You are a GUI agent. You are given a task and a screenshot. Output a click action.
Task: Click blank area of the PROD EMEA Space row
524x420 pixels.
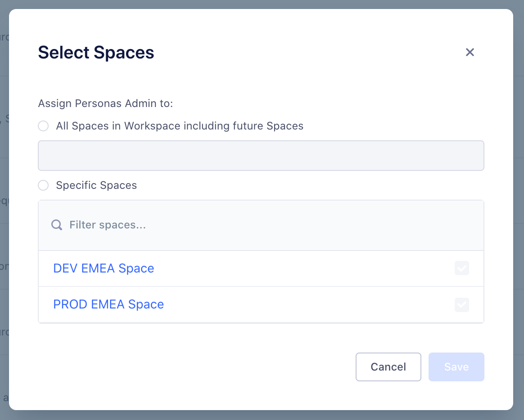[306, 304]
